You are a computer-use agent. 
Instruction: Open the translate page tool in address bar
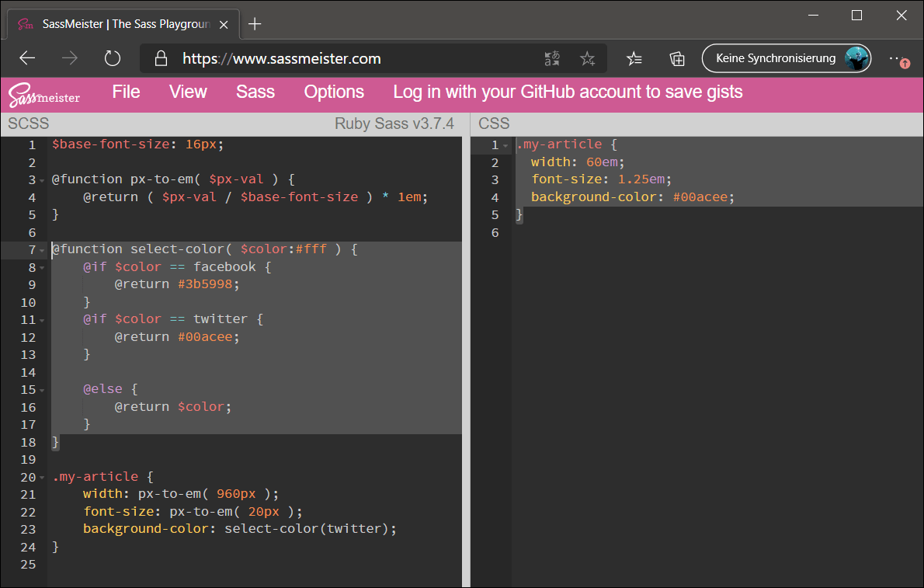click(x=552, y=58)
